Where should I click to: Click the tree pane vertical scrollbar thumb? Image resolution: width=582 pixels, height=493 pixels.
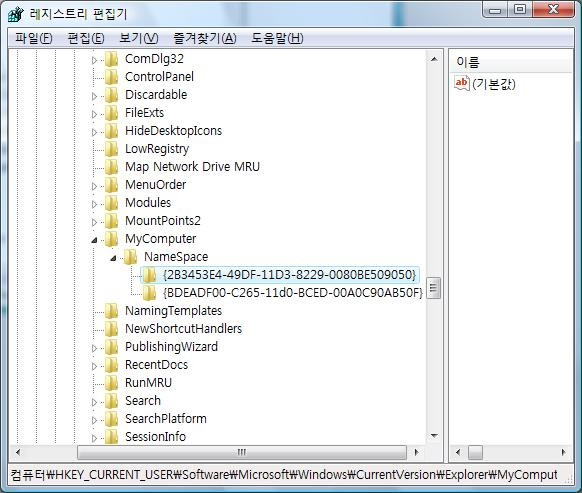434,288
